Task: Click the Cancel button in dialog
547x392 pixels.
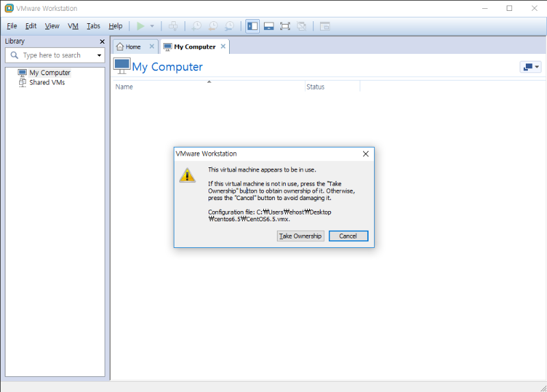Action: (x=348, y=236)
